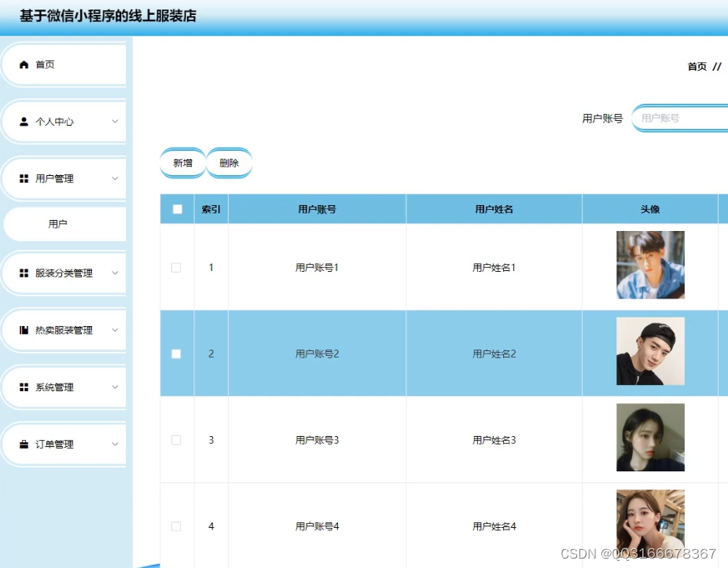Expand the 热卖服装管理 chevron

click(115, 330)
